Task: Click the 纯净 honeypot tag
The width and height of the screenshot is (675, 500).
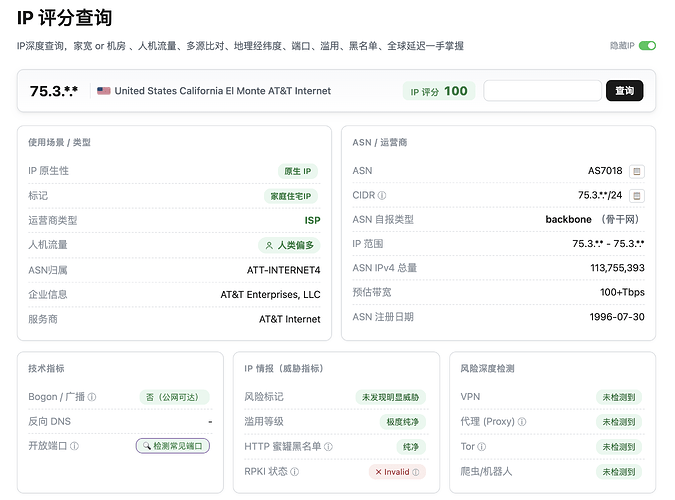Action: pos(411,447)
